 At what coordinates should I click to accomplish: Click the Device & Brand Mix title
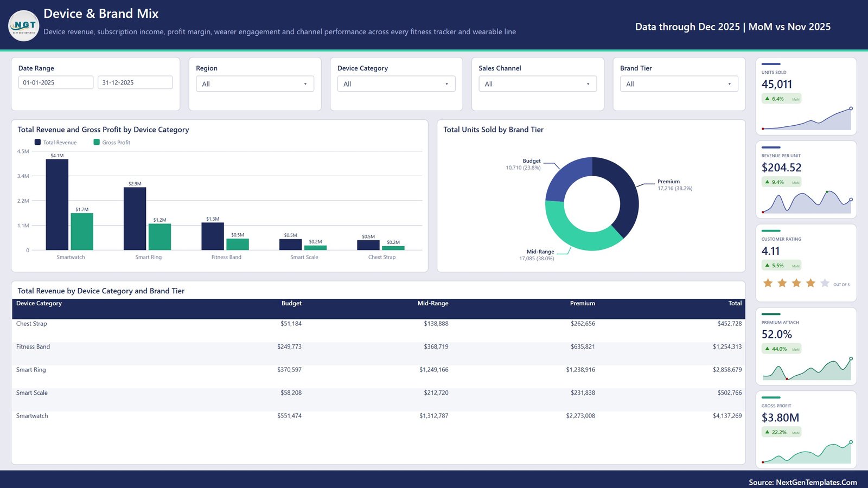[x=101, y=14]
